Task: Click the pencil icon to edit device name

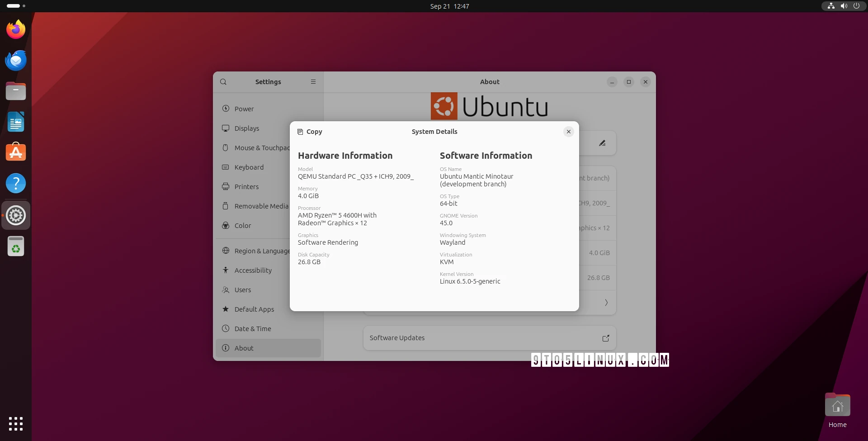Action: tap(602, 143)
